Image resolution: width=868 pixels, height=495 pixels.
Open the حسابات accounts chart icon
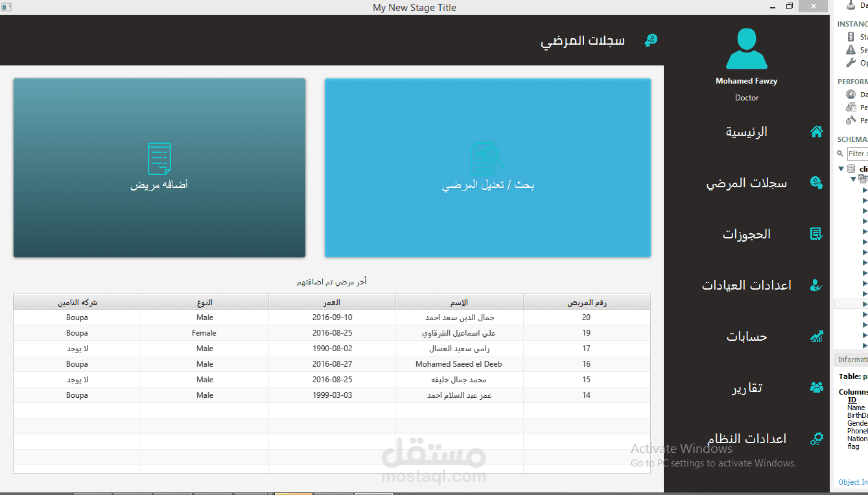pyautogui.click(x=817, y=336)
